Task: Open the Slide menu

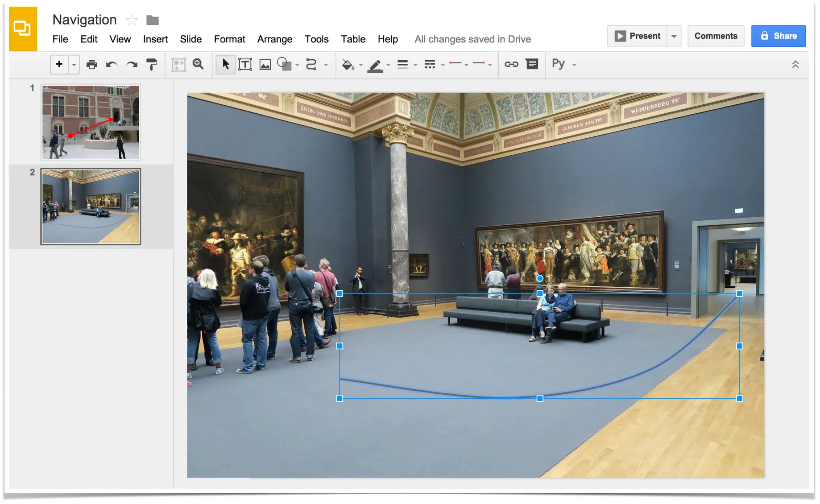Action: coord(191,39)
